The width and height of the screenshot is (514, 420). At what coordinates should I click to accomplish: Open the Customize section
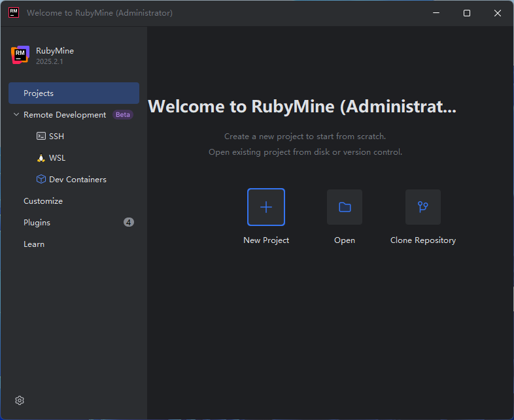[43, 201]
